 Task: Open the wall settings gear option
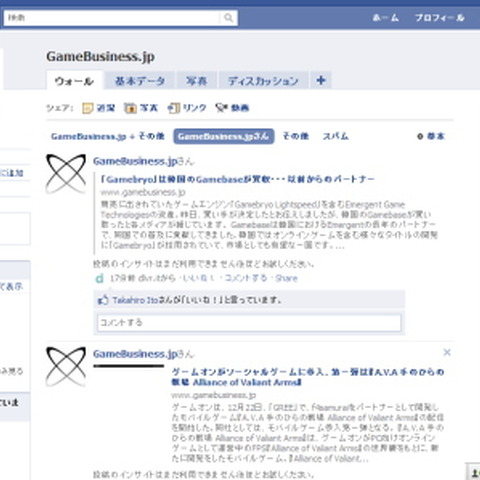pos(431,136)
